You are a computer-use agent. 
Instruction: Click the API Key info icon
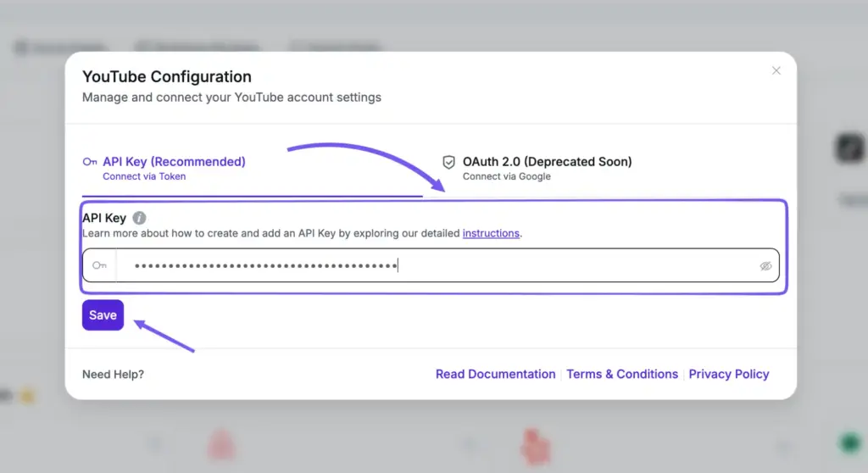click(x=140, y=218)
